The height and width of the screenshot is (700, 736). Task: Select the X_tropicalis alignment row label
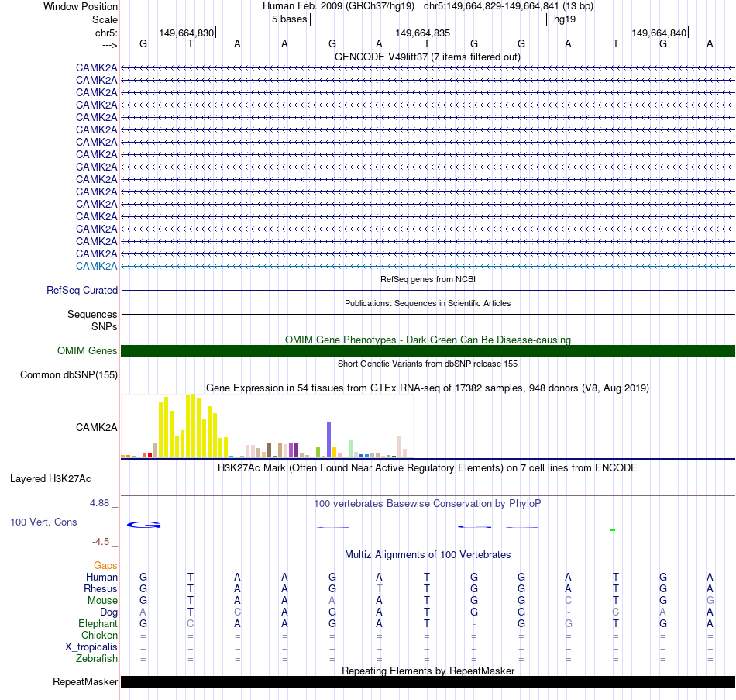(x=91, y=647)
